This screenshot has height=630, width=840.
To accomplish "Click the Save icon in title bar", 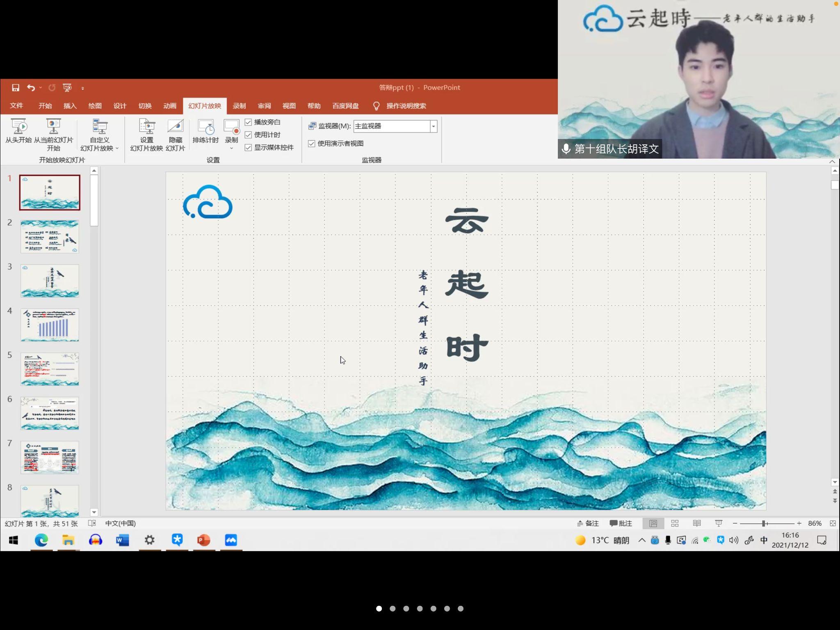I will click(x=16, y=88).
